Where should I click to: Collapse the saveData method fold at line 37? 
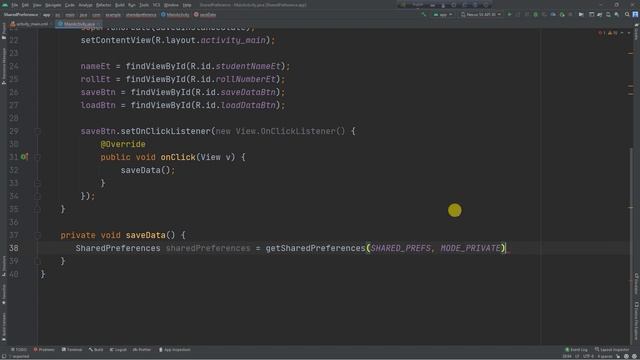coord(37,235)
